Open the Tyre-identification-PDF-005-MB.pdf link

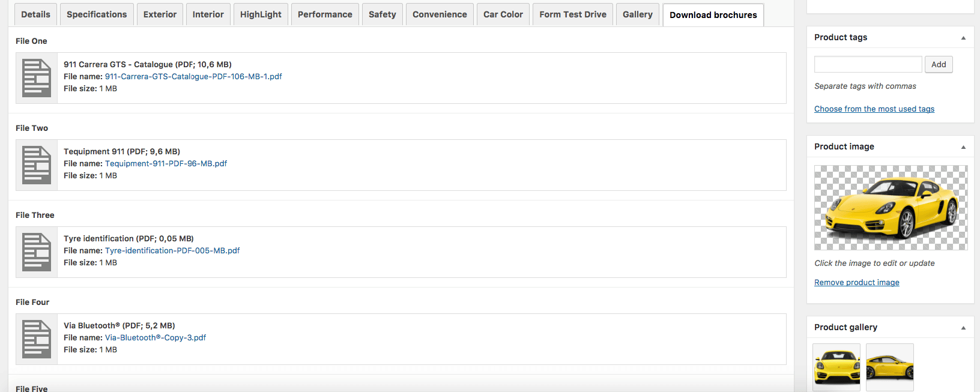pyautogui.click(x=172, y=251)
